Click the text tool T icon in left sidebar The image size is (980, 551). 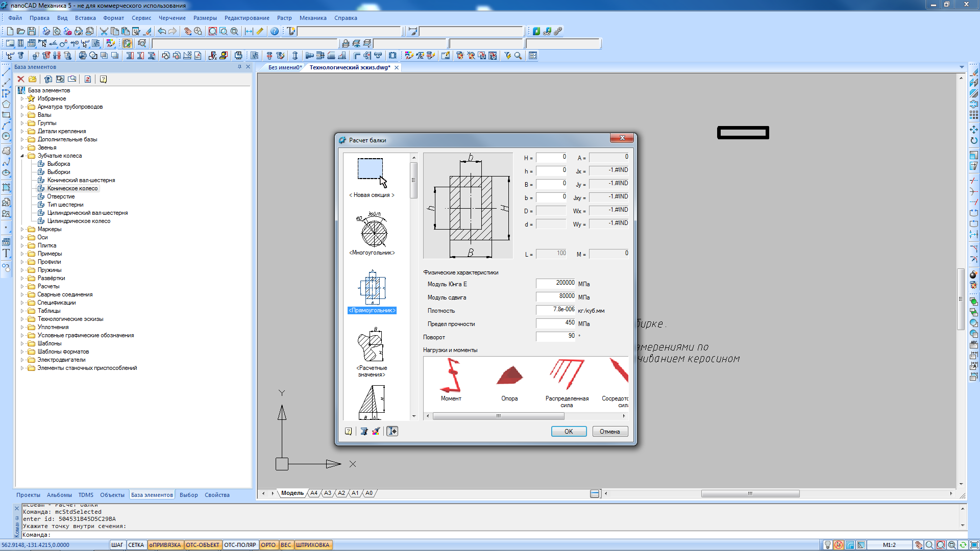click(x=6, y=253)
